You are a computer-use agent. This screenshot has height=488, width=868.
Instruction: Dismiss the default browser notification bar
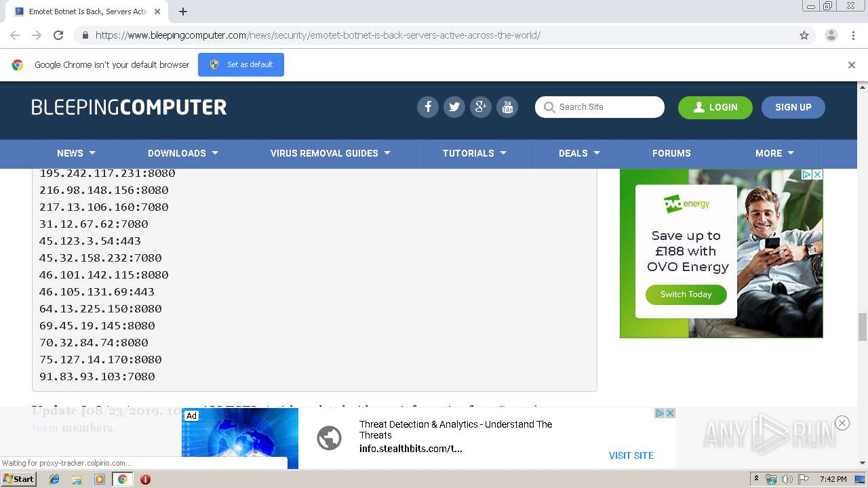(x=852, y=65)
